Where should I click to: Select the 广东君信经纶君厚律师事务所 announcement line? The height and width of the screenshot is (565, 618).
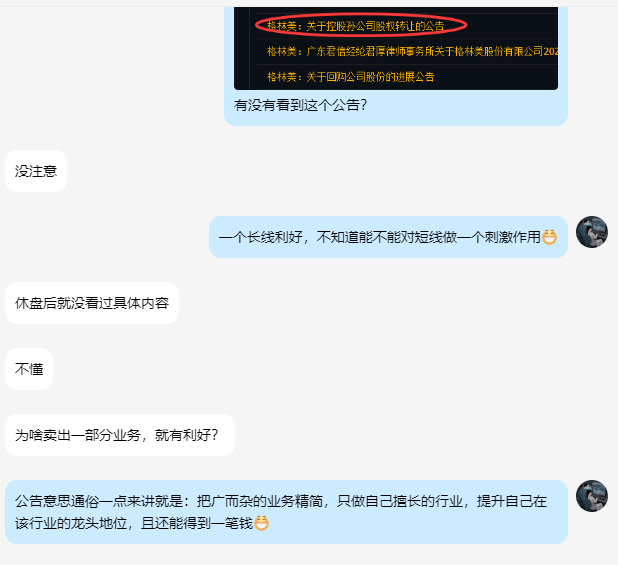pos(412,52)
